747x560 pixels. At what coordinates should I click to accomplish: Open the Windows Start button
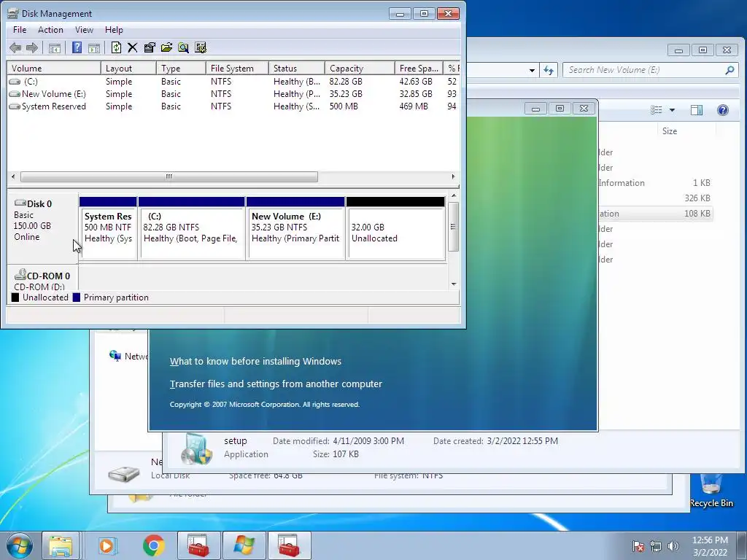(x=19, y=545)
